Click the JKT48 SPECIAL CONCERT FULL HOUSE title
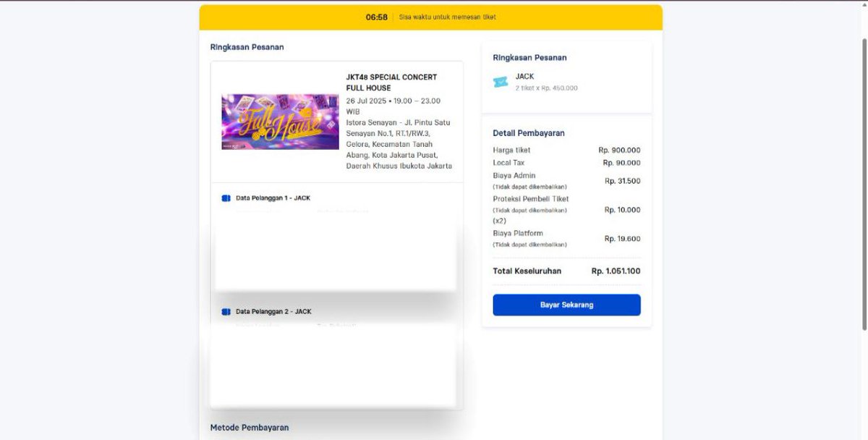Image resolution: width=868 pixels, height=440 pixels. coord(391,82)
